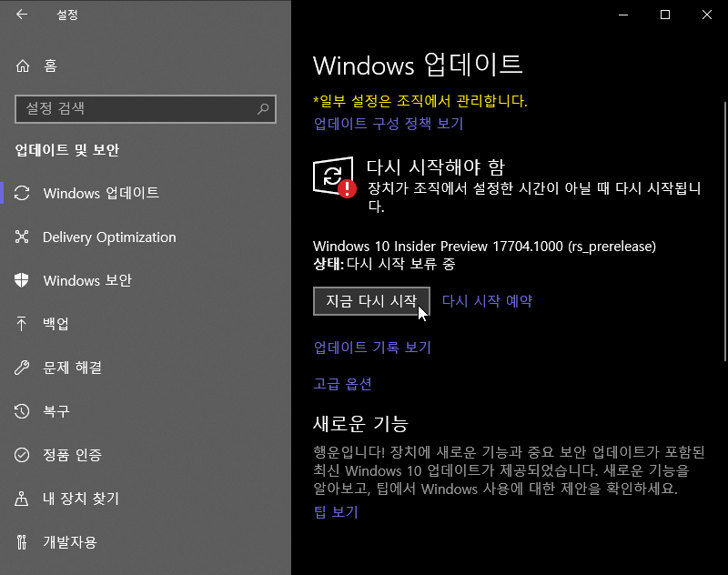
Task: View 업데이트 기록 보기 link
Action: click(372, 348)
